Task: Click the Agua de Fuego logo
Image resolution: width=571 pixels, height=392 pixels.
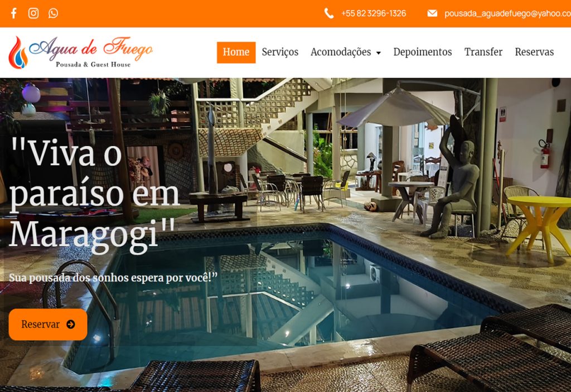Action: (80, 52)
